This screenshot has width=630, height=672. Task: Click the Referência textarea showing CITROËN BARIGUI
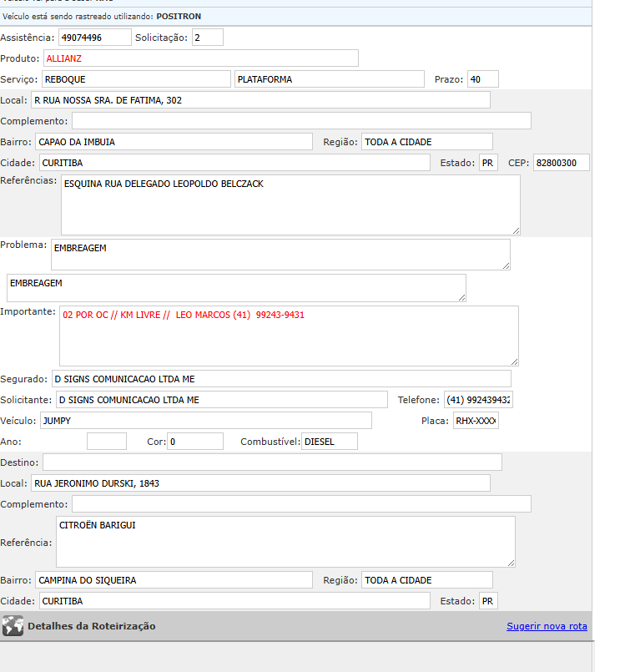coord(285,542)
